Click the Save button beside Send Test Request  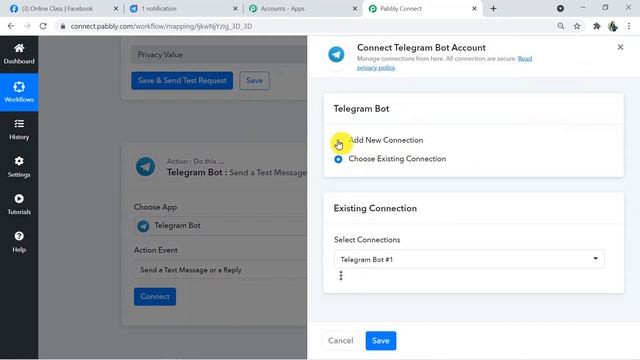tap(254, 80)
